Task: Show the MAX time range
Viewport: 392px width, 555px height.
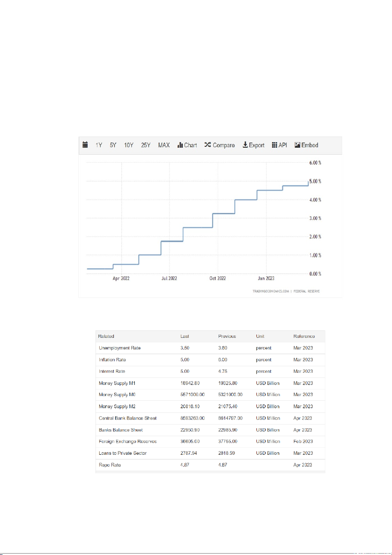Action: 164,145
